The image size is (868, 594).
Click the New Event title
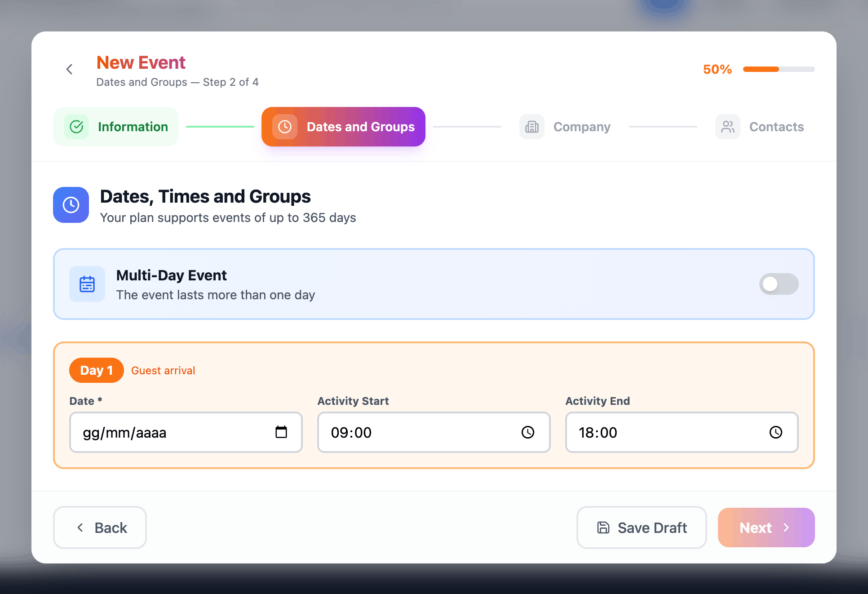point(141,62)
